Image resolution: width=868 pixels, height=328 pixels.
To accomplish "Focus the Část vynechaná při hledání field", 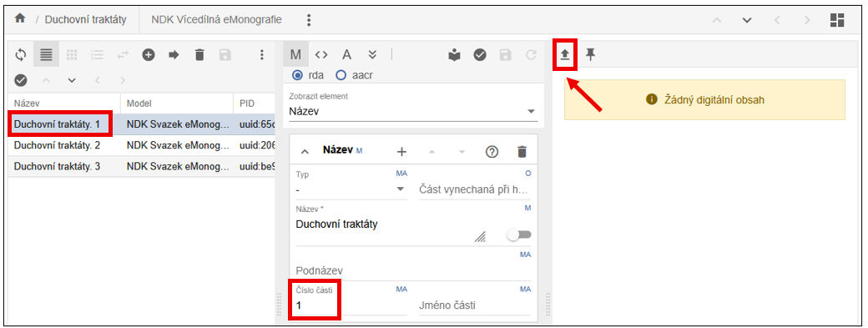I will pyautogui.click(x=474, y=189).
